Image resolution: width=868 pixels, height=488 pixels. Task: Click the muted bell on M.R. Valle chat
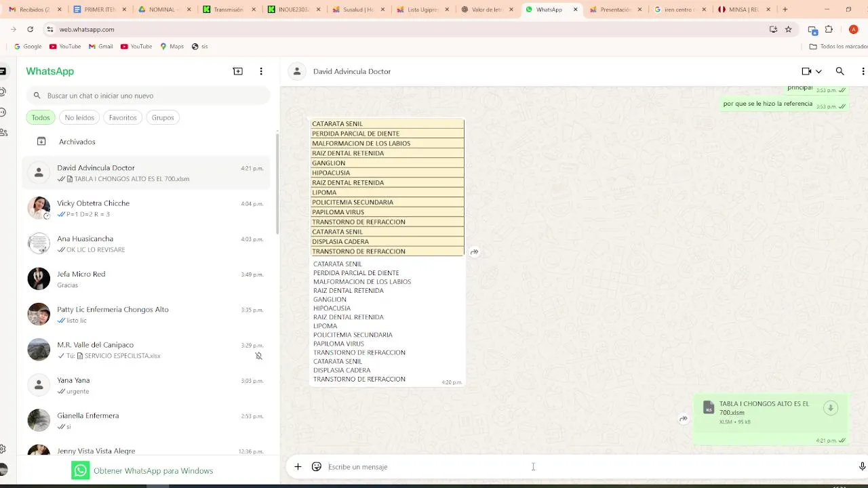coord(258,356)
